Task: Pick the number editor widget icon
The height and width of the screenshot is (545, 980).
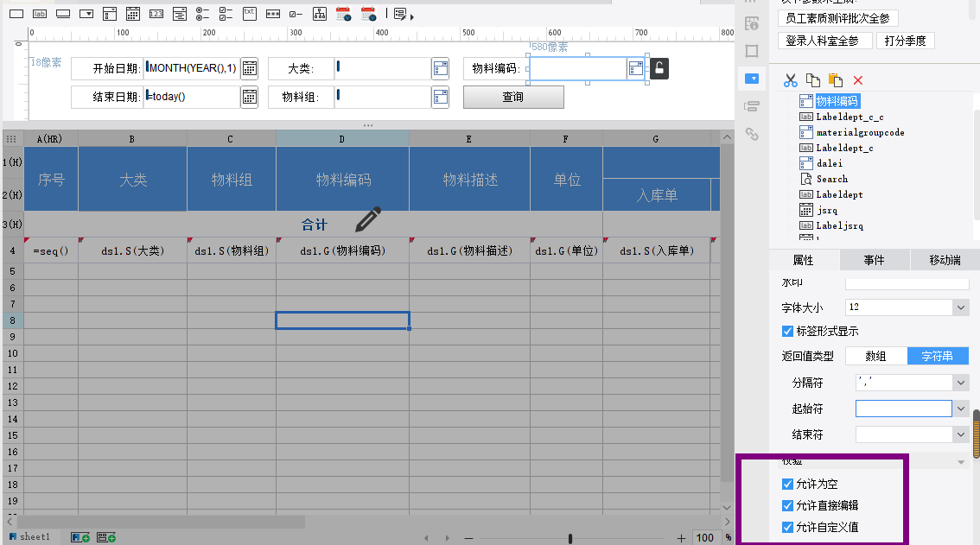Action: point(156,14)
